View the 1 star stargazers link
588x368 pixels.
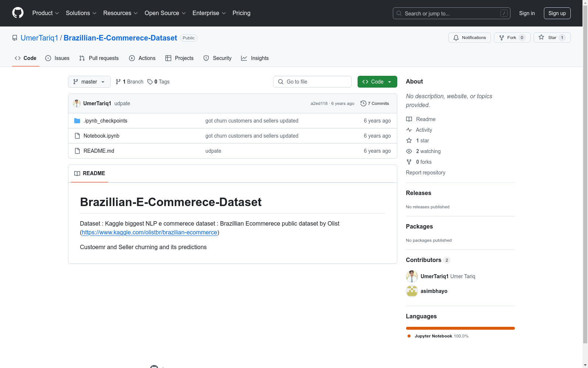[x=417, y=141]
